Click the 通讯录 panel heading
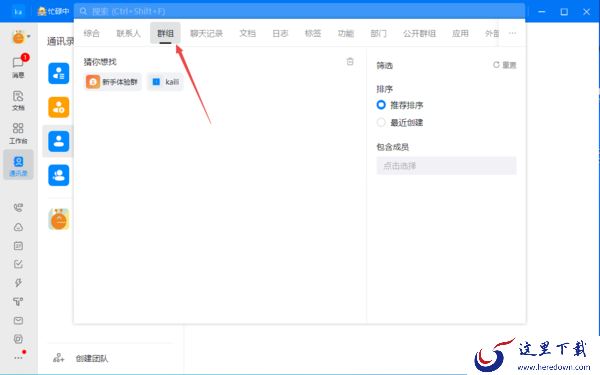Image resolution: width=600 pixels, height=375 pixels. (60, 41)
